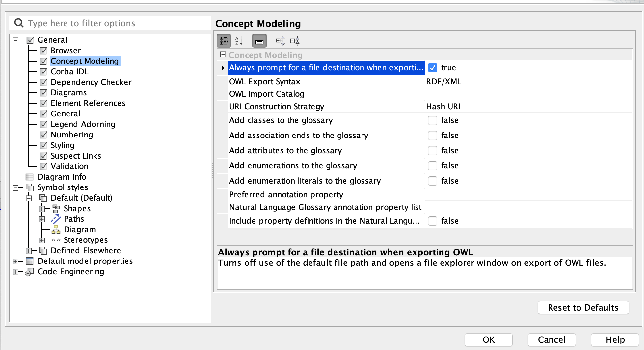Click the Expand all properties icon
This screenshot has height=350, width=644.
pos(281,41)
